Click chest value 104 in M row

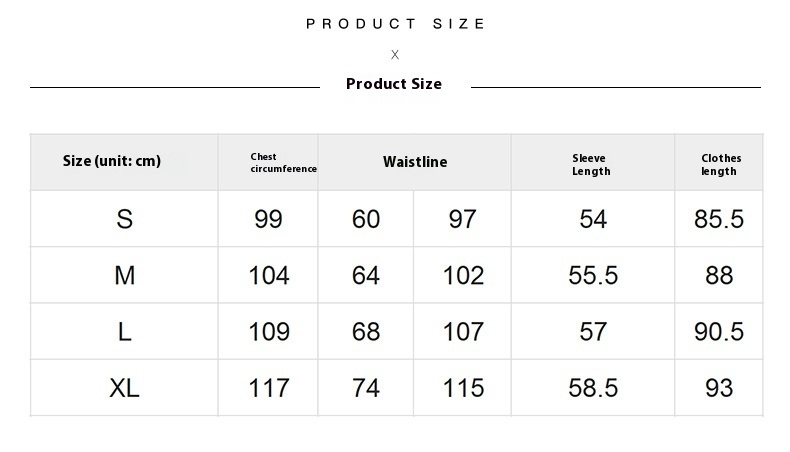(269, 276)
